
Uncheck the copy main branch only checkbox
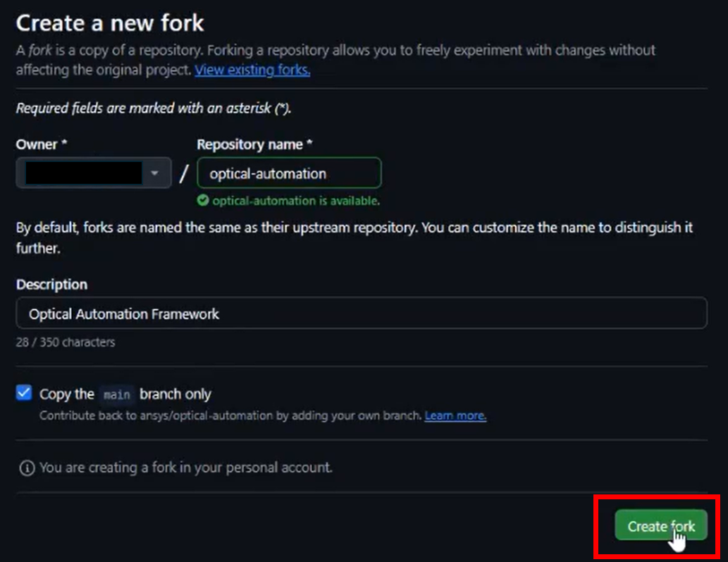24,392
